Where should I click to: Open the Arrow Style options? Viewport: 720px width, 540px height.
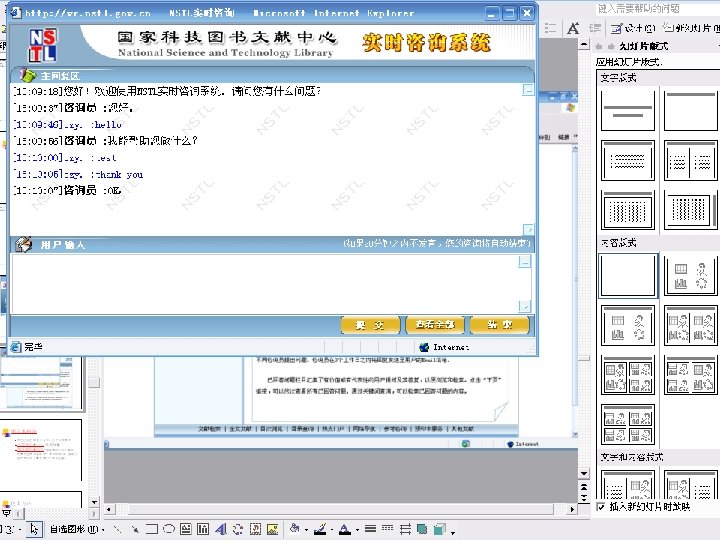pos(405,529)
